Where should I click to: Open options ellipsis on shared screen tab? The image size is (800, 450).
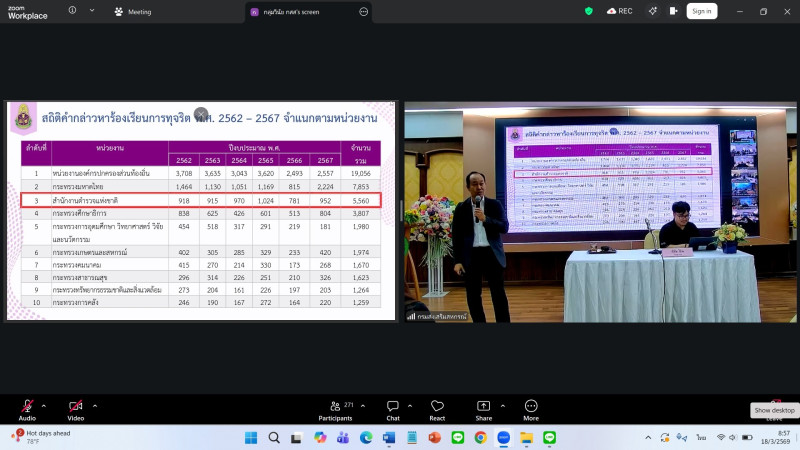tap(364, 12)
